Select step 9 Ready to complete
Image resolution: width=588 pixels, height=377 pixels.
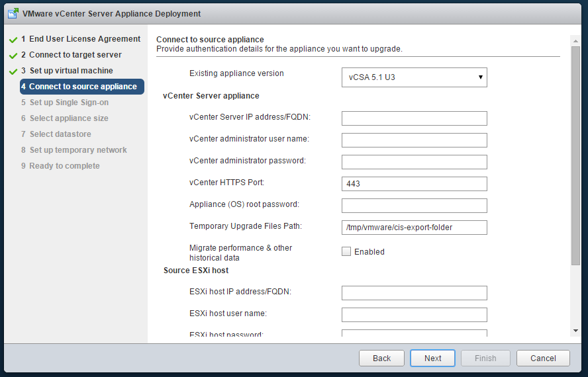click(60, 165)
